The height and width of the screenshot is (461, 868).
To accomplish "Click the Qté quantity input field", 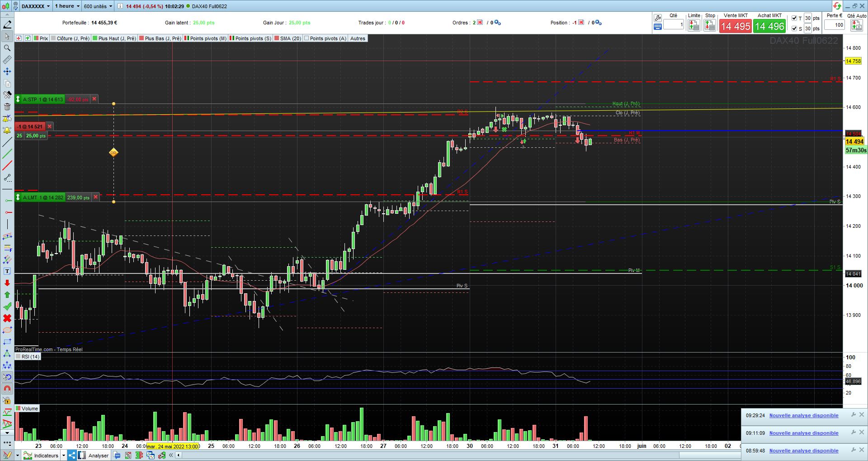I will pos(674,25).
